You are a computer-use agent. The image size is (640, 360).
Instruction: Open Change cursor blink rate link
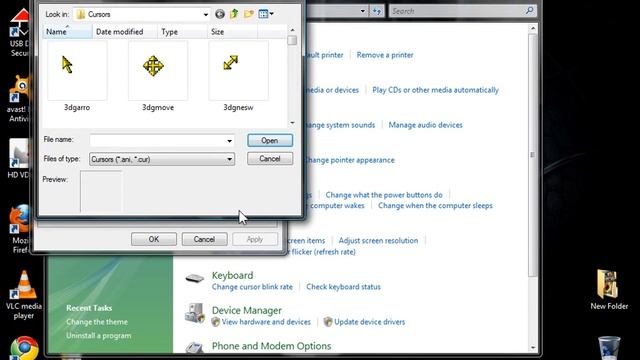tap(252, 287)
